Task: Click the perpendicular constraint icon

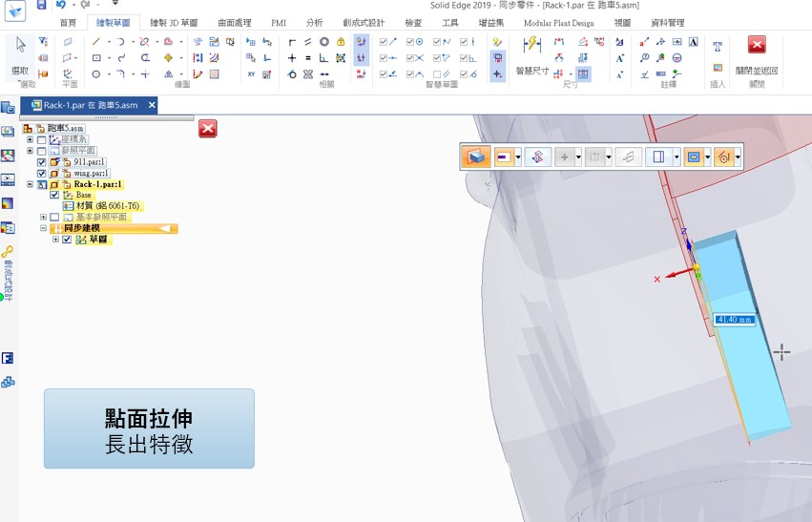Action: point(324,58)
